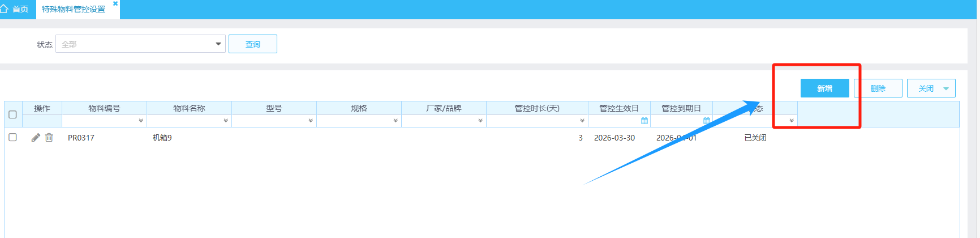Screen dimensions: 980x238
Task: Click the 删除 button
Action: [x=878, y=88]
